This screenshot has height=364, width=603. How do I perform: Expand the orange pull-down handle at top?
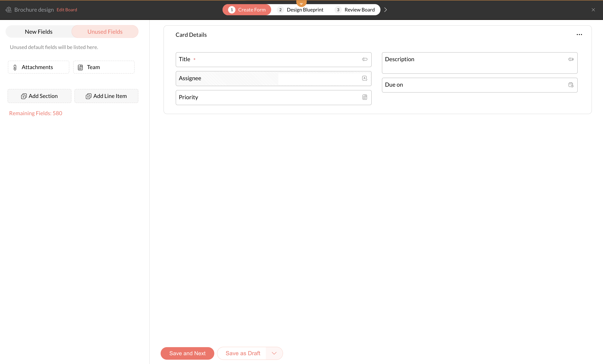(x=301, y=3)
